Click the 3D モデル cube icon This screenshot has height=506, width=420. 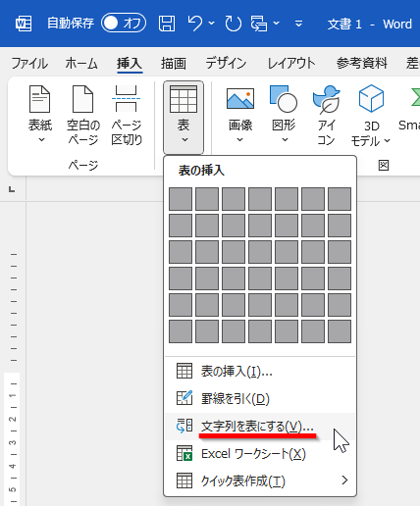point(371,98)
